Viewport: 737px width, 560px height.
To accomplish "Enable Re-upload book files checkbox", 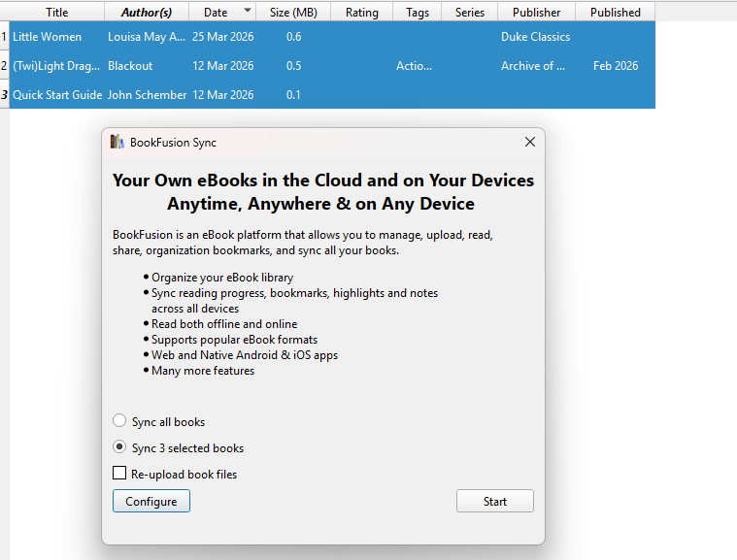I will (x=119, y=473).
